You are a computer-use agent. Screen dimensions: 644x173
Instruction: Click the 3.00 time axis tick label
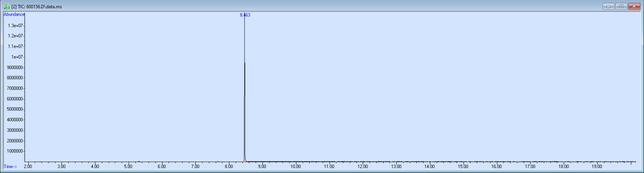pos(62,166)
